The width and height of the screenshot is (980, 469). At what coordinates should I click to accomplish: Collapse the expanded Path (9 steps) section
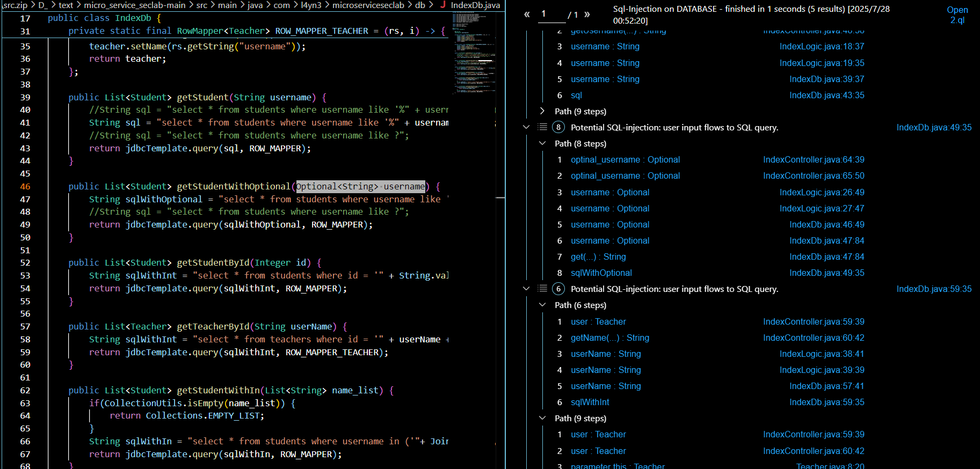point(542,418)
